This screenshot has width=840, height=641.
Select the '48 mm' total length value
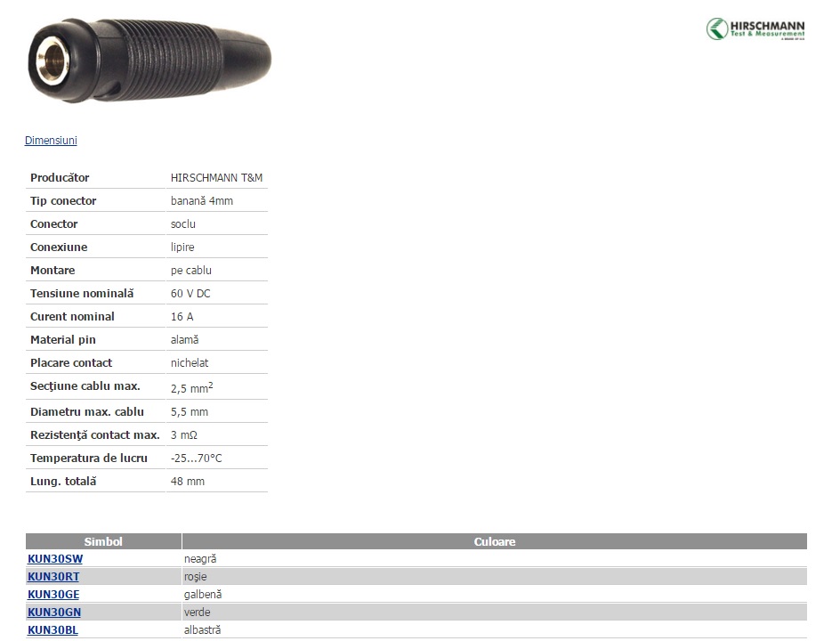pos(188,482)
